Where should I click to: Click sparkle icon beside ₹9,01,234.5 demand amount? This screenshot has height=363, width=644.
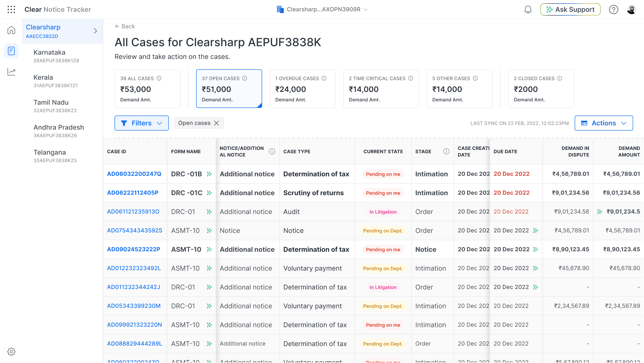599,212
